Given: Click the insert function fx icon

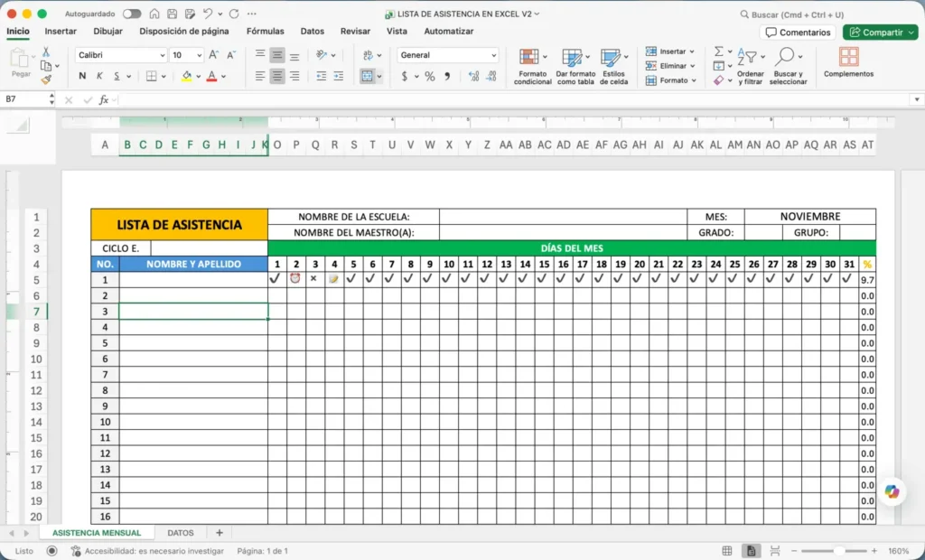Looking at the screenshot, I should (x=104, y=99).
